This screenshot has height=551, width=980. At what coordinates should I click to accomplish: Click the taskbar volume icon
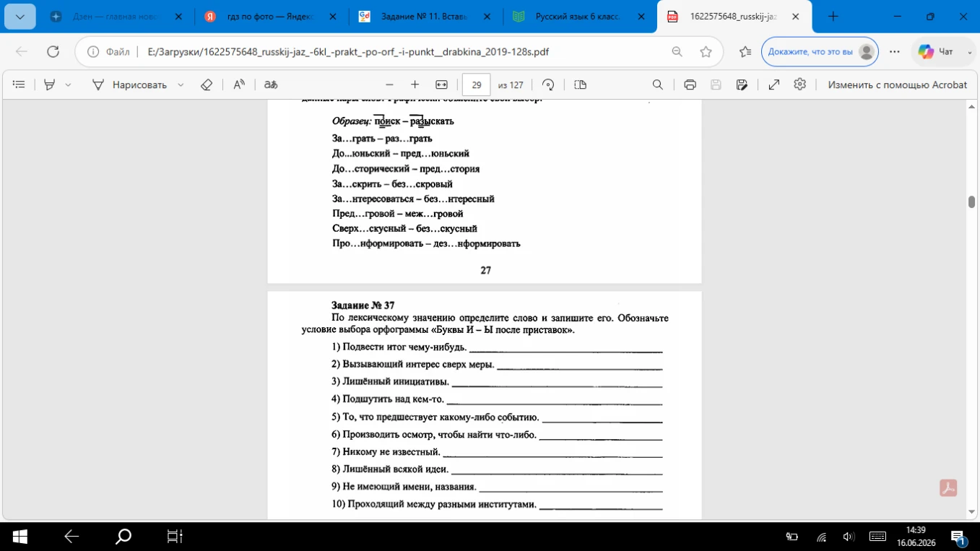point(849,537)
